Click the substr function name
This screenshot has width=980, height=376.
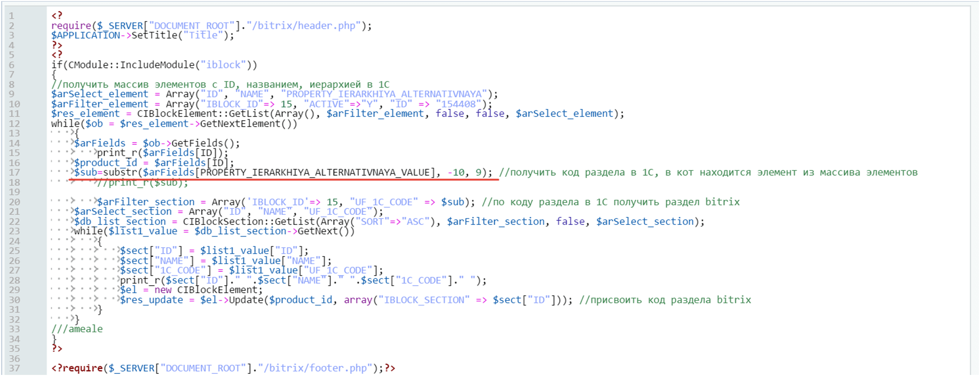click(x=120, y=173)
